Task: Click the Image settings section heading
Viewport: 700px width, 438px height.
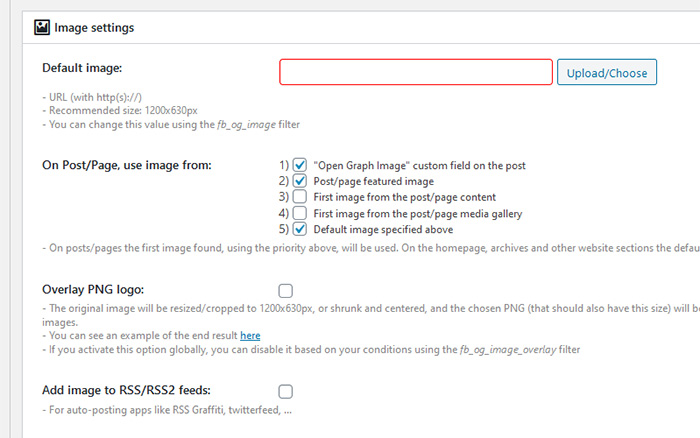Action: pyautogui.click(x=94, y=28)
